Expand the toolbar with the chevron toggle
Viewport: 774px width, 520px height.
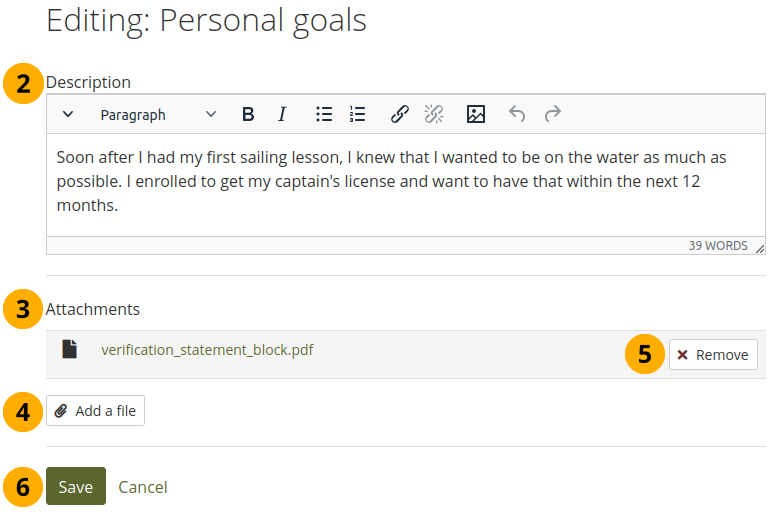(x=68, y=115)
